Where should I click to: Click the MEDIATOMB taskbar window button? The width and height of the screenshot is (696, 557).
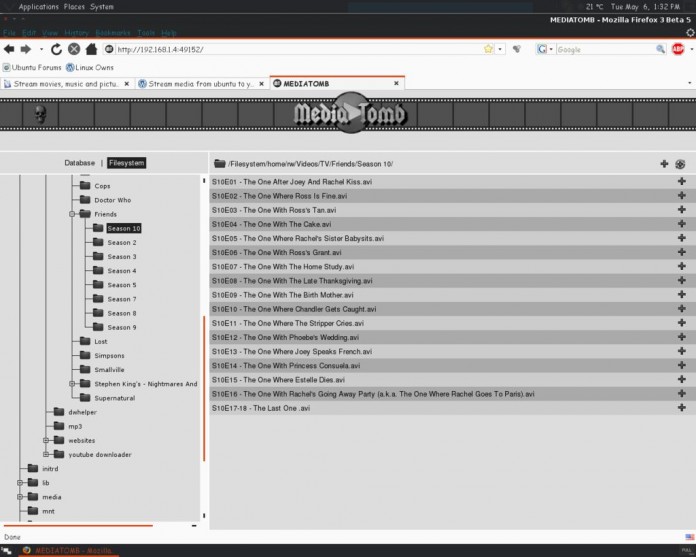tap(69, 550)
